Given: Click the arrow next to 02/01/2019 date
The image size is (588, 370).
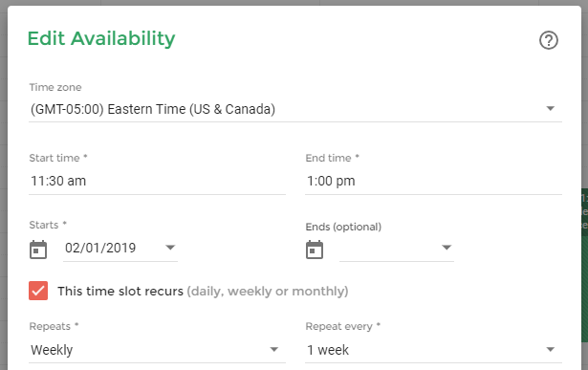Looking at the screenshot, I should [170, 248].
